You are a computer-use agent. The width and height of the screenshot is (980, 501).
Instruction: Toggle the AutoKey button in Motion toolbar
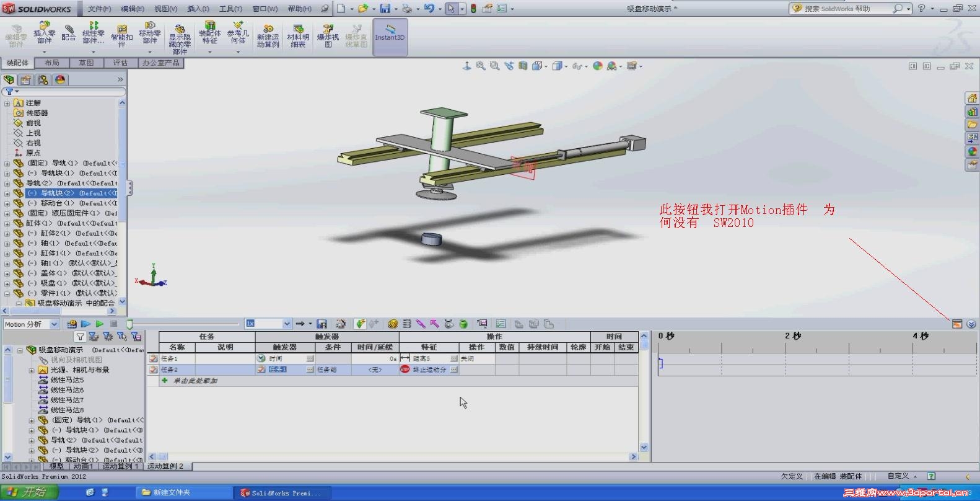tap(360, 324)
